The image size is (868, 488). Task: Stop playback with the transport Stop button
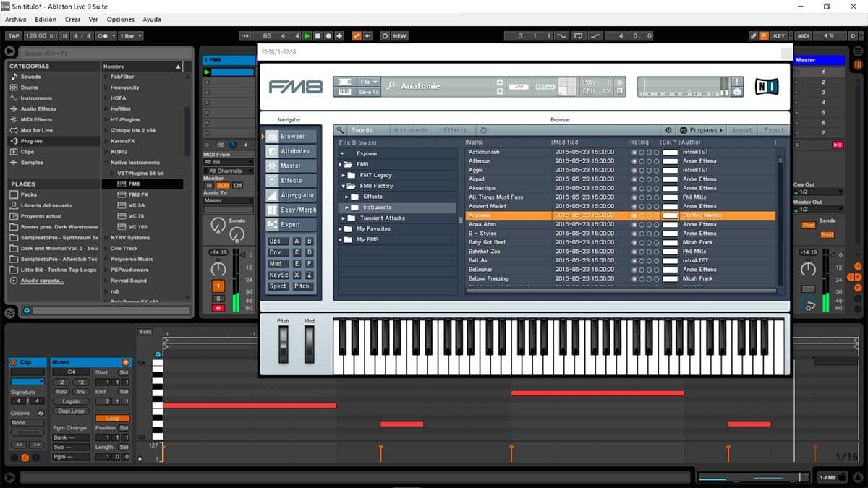tap(318, 35)
